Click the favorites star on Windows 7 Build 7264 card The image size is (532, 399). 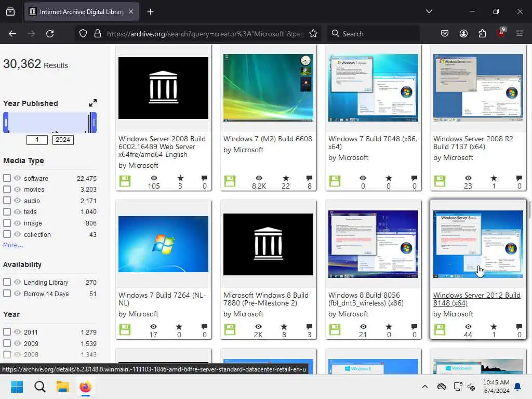(179, 326)
